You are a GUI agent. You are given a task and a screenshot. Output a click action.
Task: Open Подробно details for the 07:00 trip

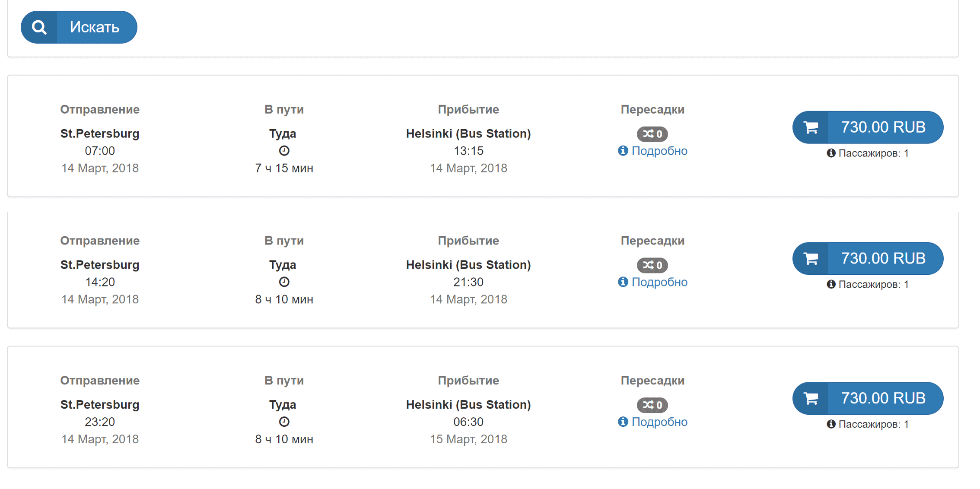(652, 151)
